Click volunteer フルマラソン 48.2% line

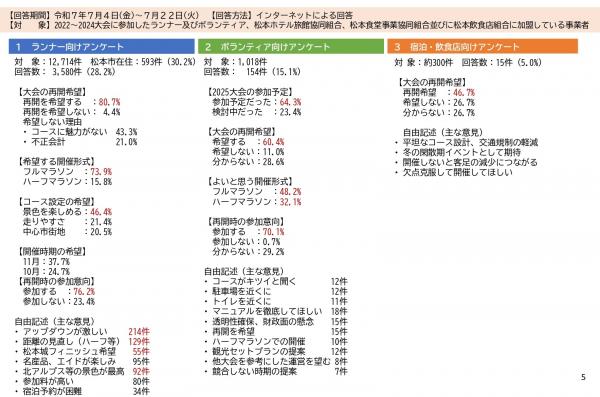pos(257,192)
